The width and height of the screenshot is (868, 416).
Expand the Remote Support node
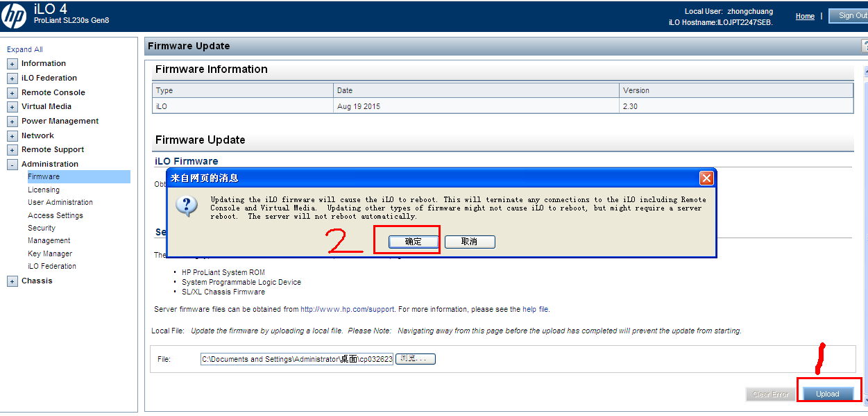pos(12,150)
